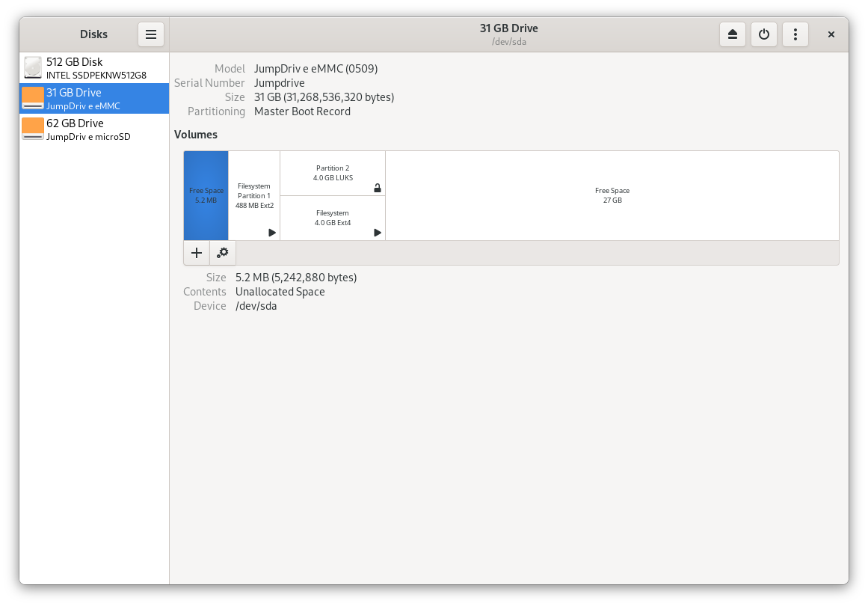
Task: Click the 31 GB Drive orange icon
Action: pyautogui.click(x=33, y=98)
